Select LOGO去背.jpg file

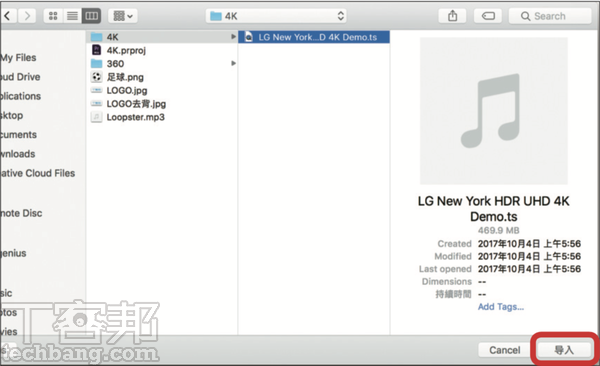(x=162, y=104)
